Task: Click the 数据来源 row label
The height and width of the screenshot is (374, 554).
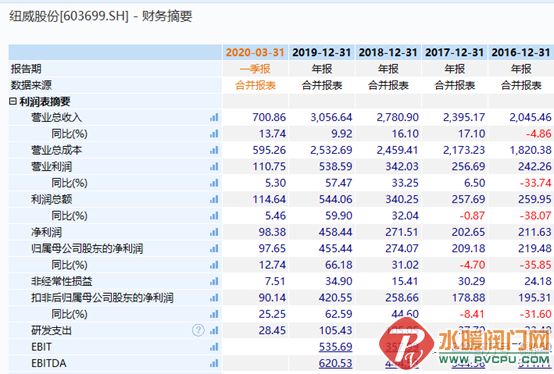Action: (x=31, y=85)
